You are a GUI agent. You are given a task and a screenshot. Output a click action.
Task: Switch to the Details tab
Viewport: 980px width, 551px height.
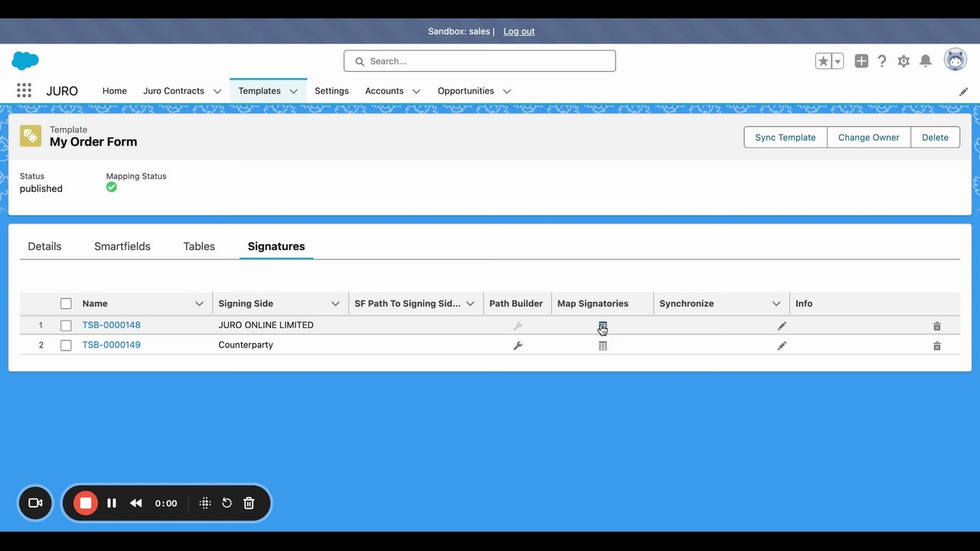44,246
